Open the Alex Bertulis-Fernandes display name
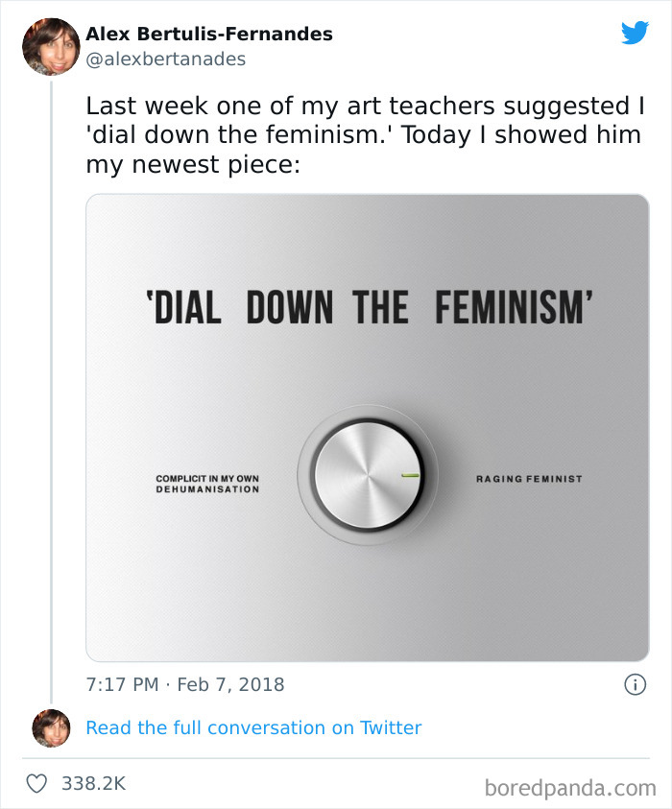The height and width of the screenshot is (809, 672). click(x=209, y=34)
